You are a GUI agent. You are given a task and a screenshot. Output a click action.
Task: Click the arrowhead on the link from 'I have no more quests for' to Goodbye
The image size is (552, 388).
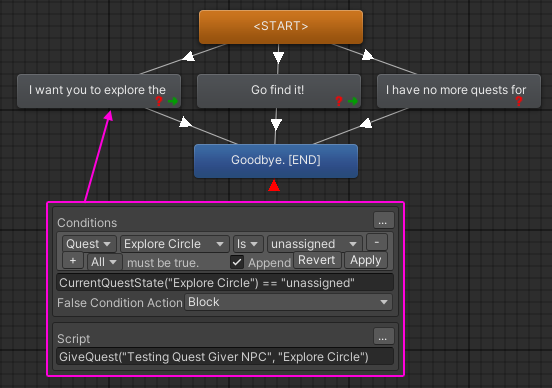[366, 123]
